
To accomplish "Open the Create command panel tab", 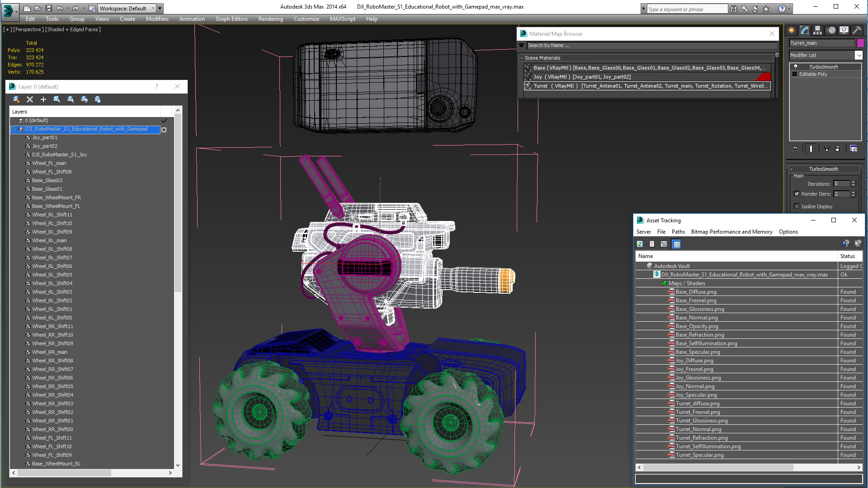I will pyautogui.click(x=792, y=30).
